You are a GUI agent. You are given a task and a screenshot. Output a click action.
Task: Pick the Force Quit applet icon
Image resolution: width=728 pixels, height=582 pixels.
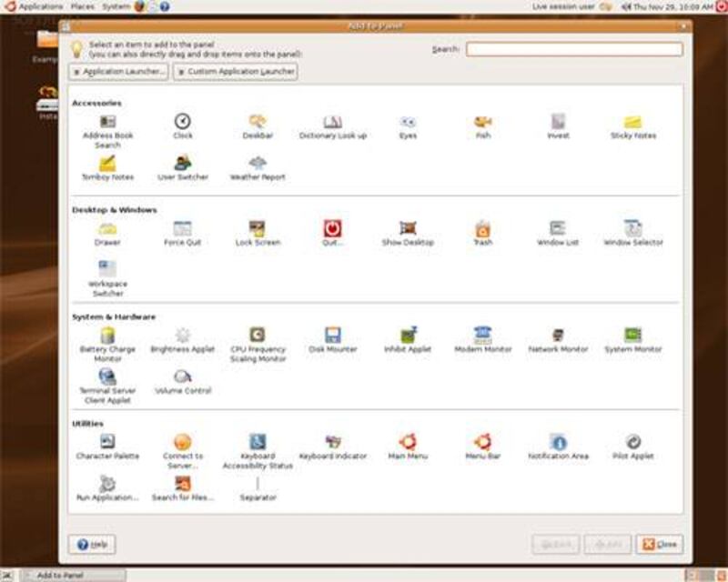click(183, 229)
